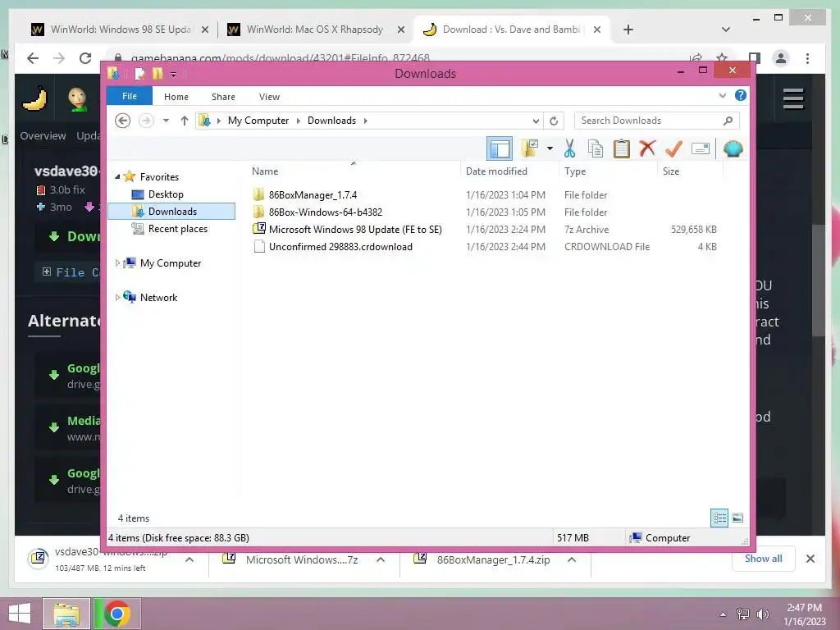
Task: Click the Search Downloads field
Action: point(656,121)
